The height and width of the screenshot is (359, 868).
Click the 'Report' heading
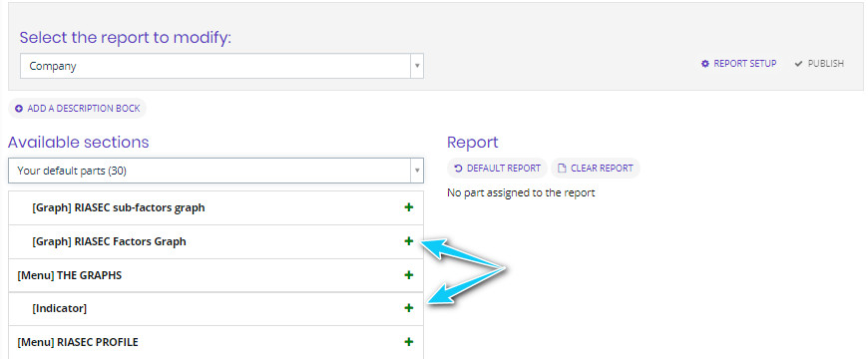pyautogui.click(x=473, y=143)
